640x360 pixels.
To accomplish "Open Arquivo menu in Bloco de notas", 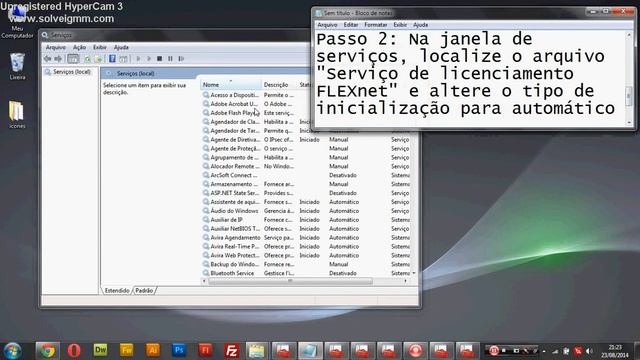I will coord(327,25).
